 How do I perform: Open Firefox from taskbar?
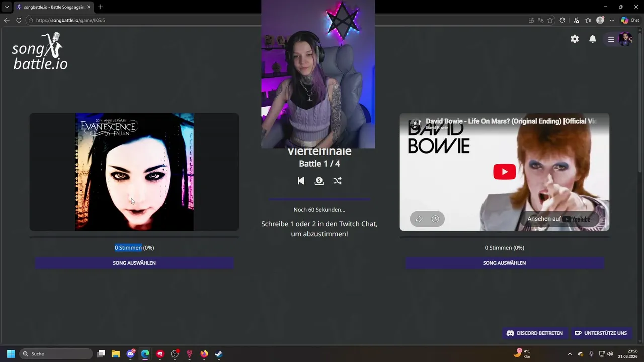point(204,354)
